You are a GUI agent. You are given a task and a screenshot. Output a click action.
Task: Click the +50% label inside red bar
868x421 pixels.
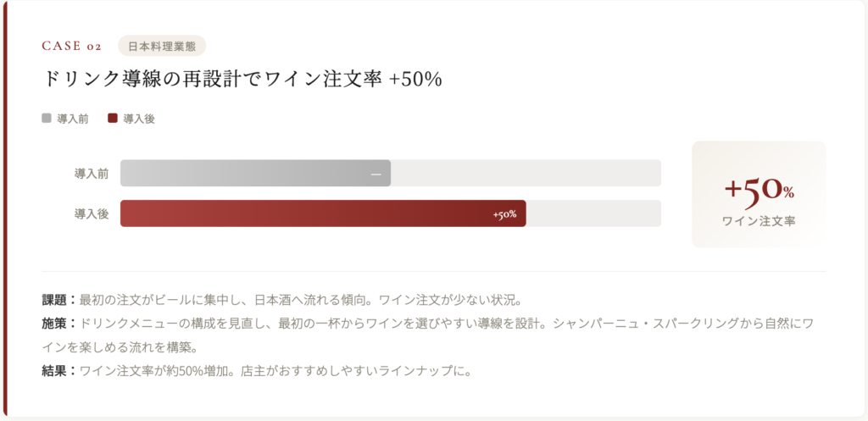tap(504, 214)
